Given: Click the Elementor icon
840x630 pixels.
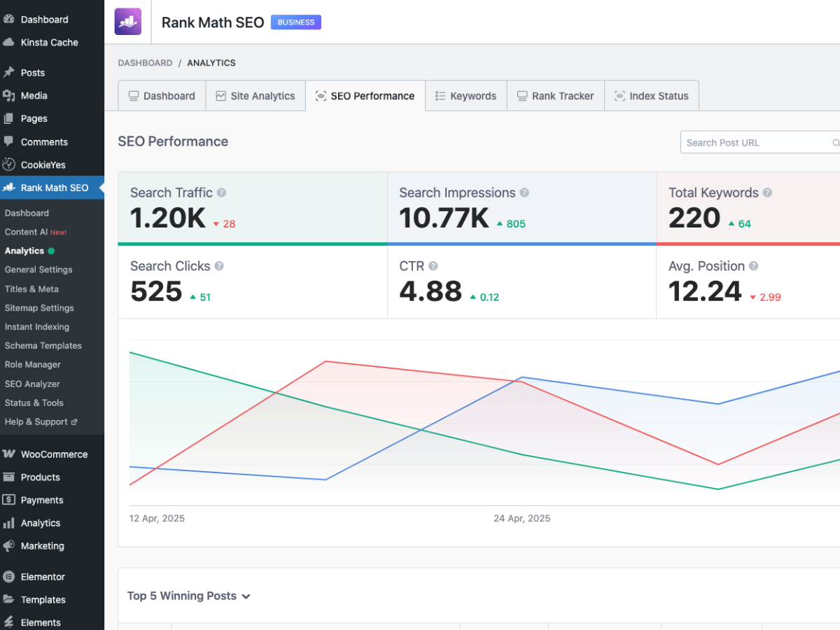Looking at the screenshot, I should pos(8,577).
